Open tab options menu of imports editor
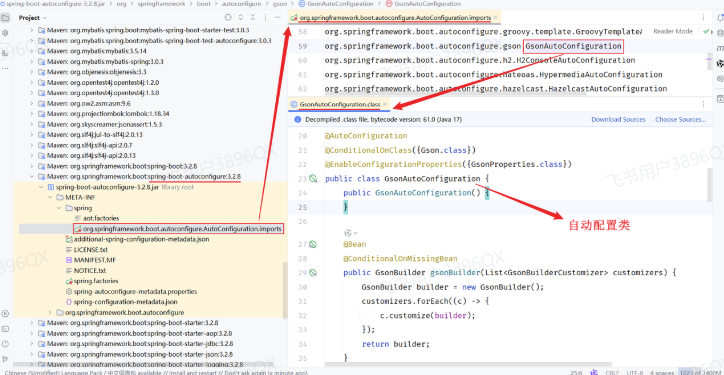This screenshot has height=375, width=724. click(x=703, y=18)
